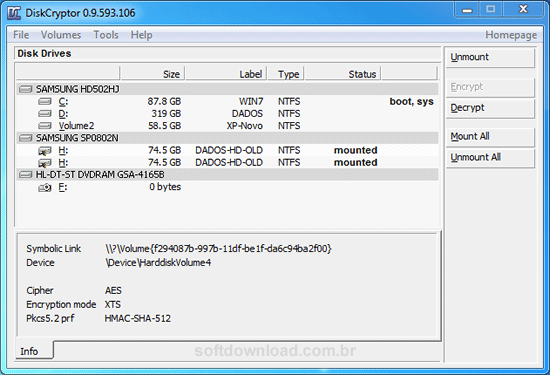
Task: Open the Volumes menu
Action: [x=61, y=35]
